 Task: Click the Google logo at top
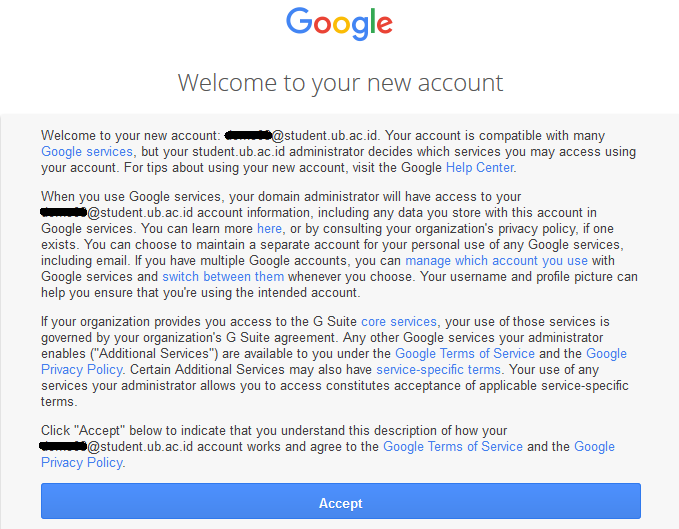point(340,24)
